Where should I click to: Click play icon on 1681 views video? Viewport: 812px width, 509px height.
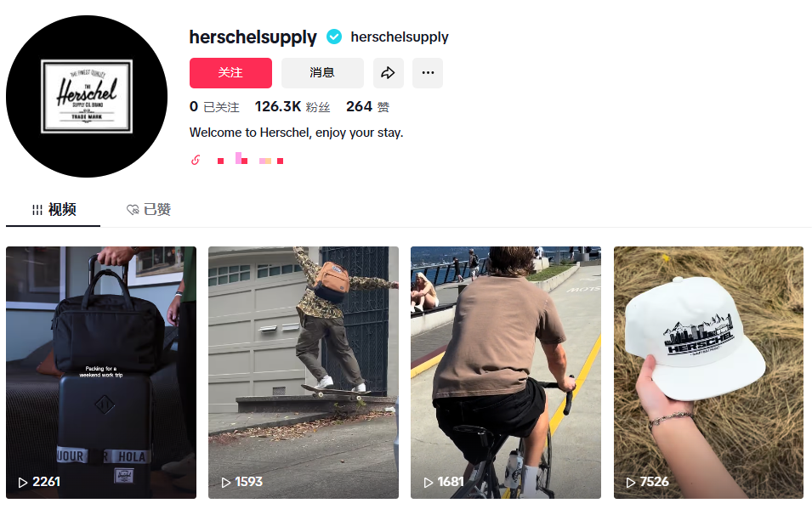pos(429,483)
